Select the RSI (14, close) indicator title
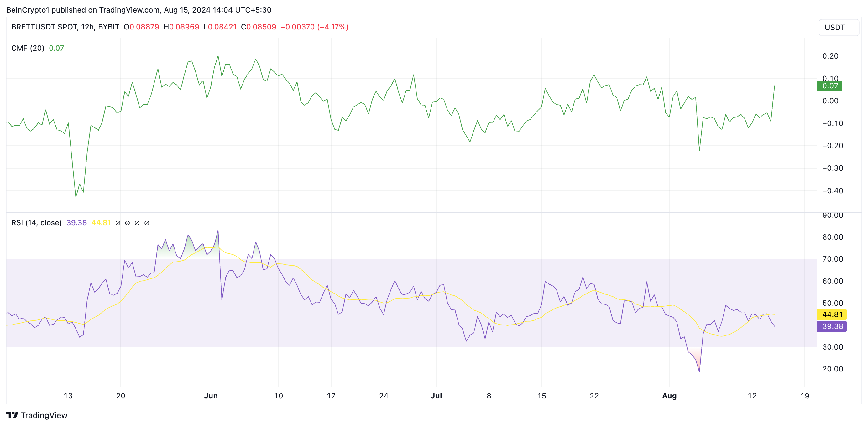The image size is (868, 426). [36, 223]
